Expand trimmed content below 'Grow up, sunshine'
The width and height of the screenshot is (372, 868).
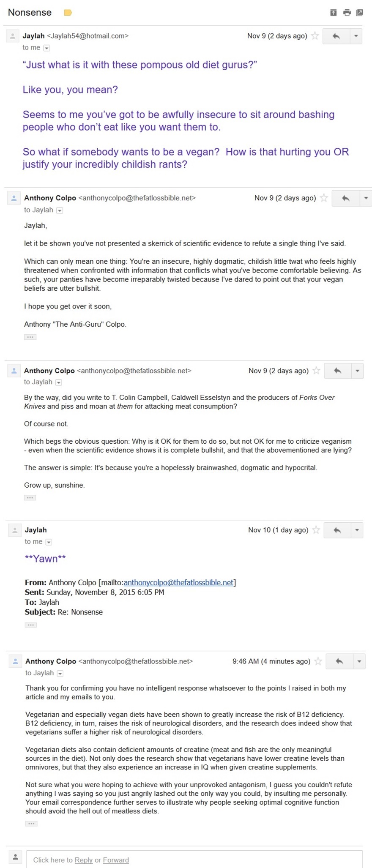coord(30,498)
